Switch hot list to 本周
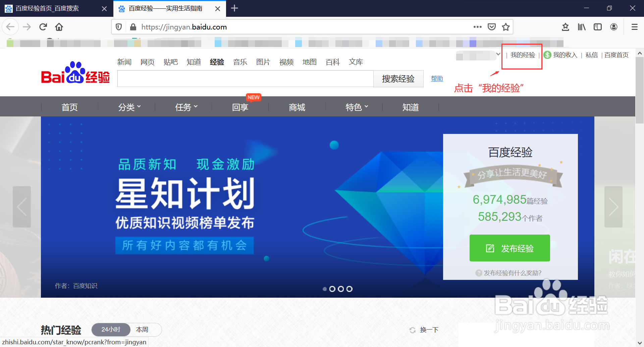Viewport: 644px width, 347px height. (142, 330)
